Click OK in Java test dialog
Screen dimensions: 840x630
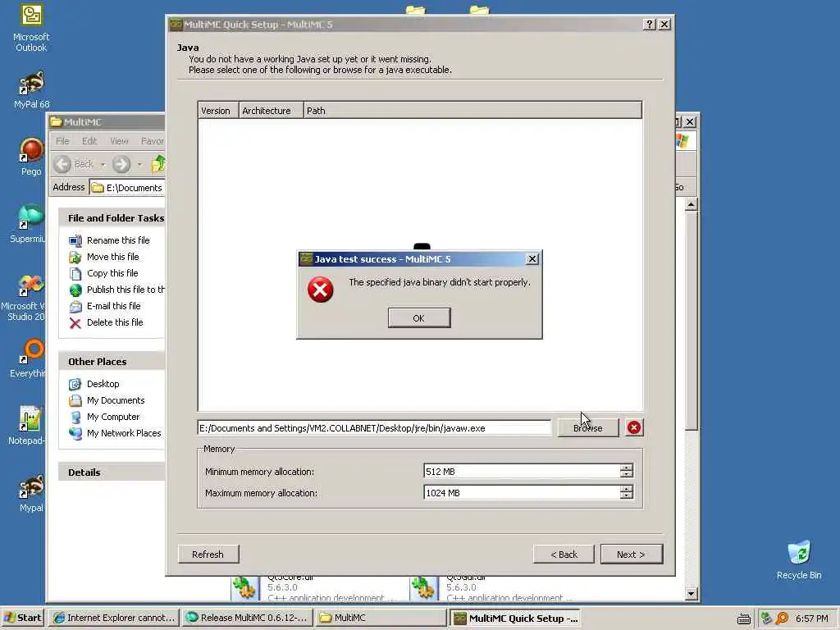[419, 317]
